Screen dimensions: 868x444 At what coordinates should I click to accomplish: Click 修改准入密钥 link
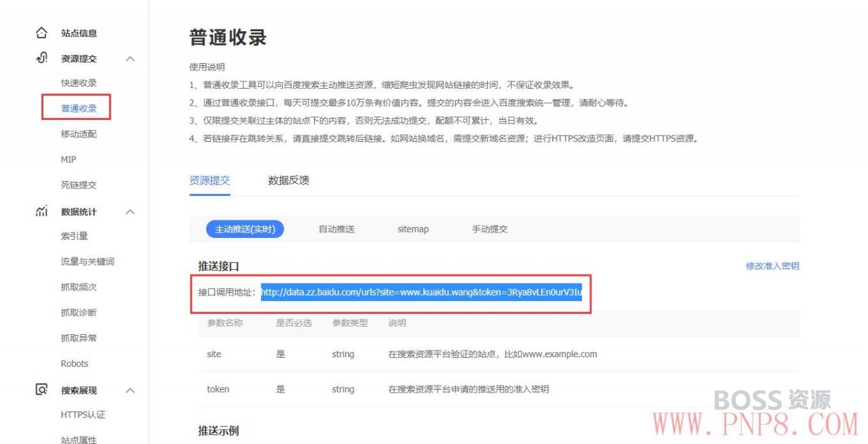[772, 266]
